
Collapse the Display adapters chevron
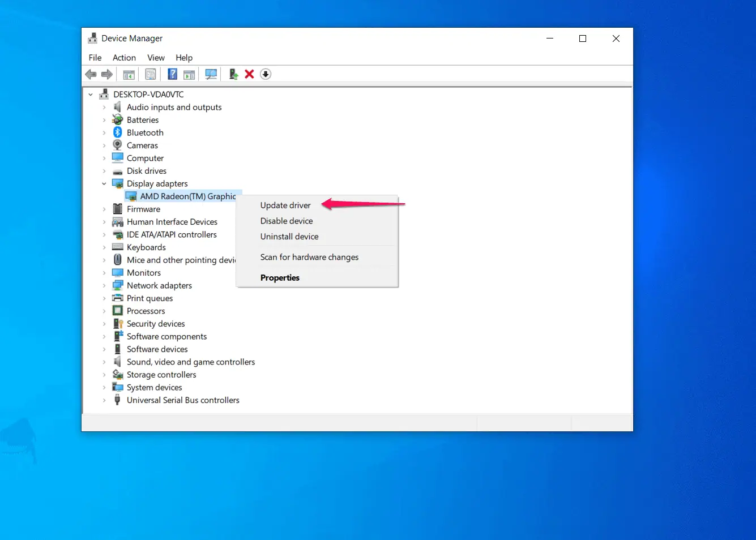click(x=104, y=183)
